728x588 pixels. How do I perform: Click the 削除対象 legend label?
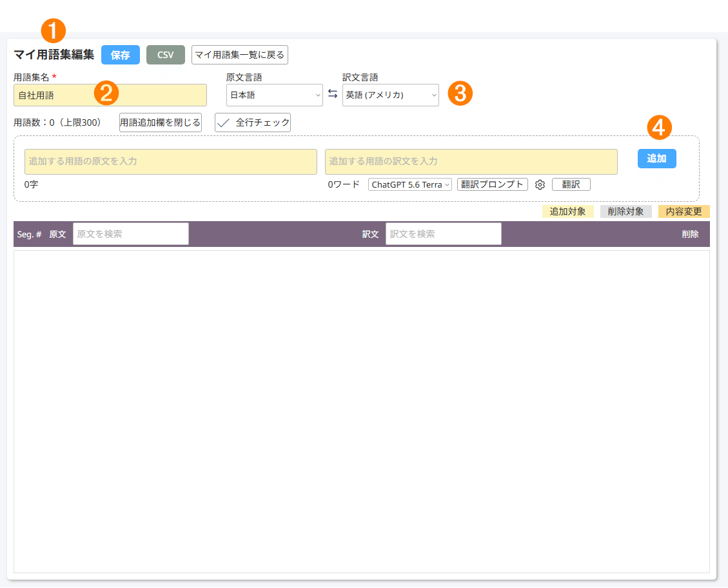click(x=626, y=211)
